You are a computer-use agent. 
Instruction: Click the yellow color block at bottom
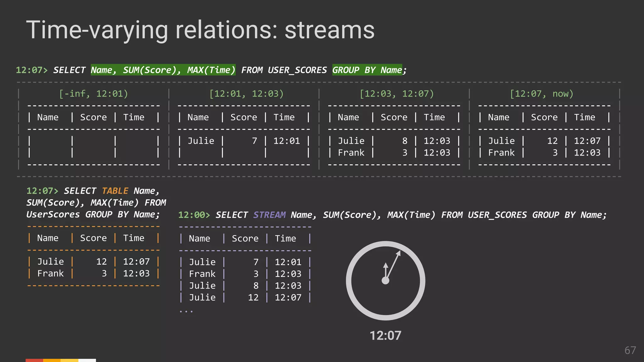pyautogui.click(x=69, y=360)
